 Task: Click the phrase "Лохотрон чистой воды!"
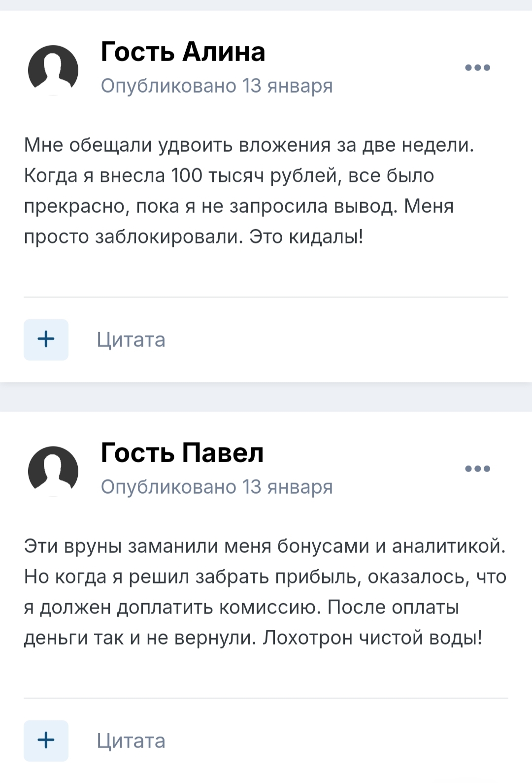pos(372,638)
